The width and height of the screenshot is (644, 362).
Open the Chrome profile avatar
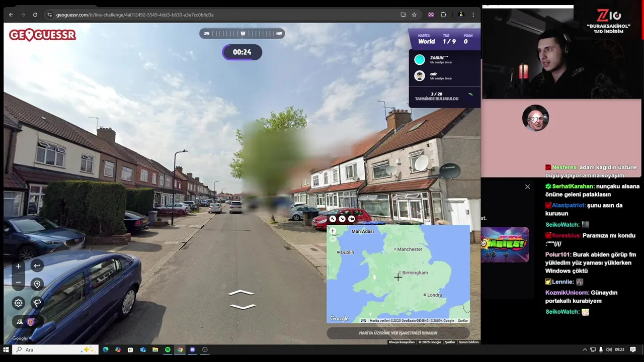tap(460, 15)
